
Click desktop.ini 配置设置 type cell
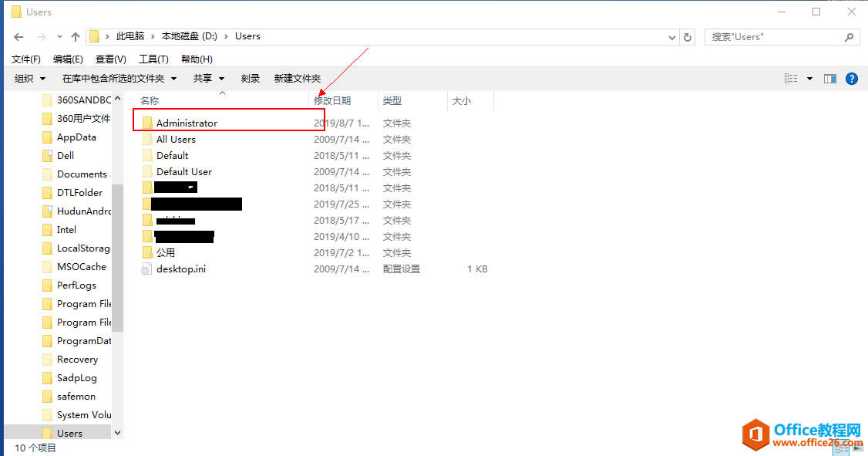(x=402, y=269)
